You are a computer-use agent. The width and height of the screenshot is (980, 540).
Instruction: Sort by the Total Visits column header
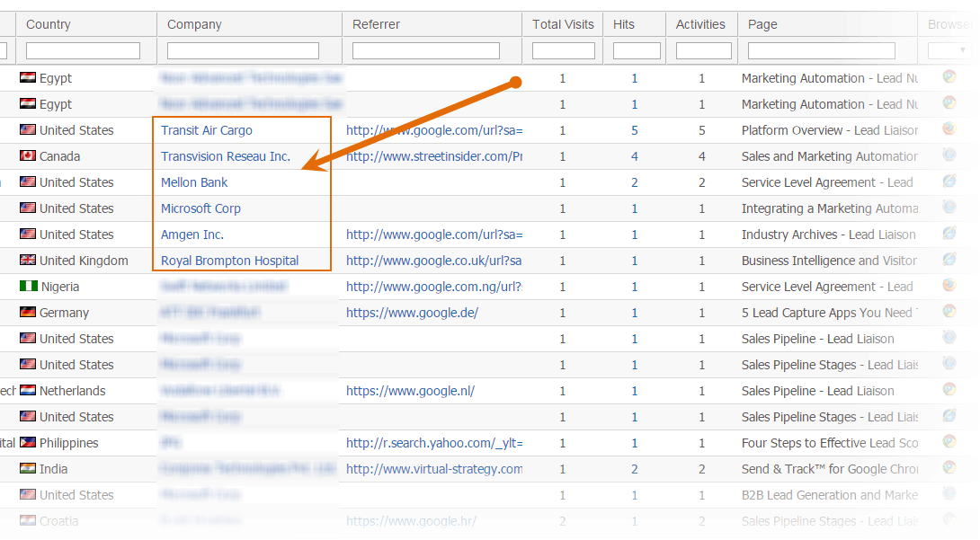click(563, 24)
